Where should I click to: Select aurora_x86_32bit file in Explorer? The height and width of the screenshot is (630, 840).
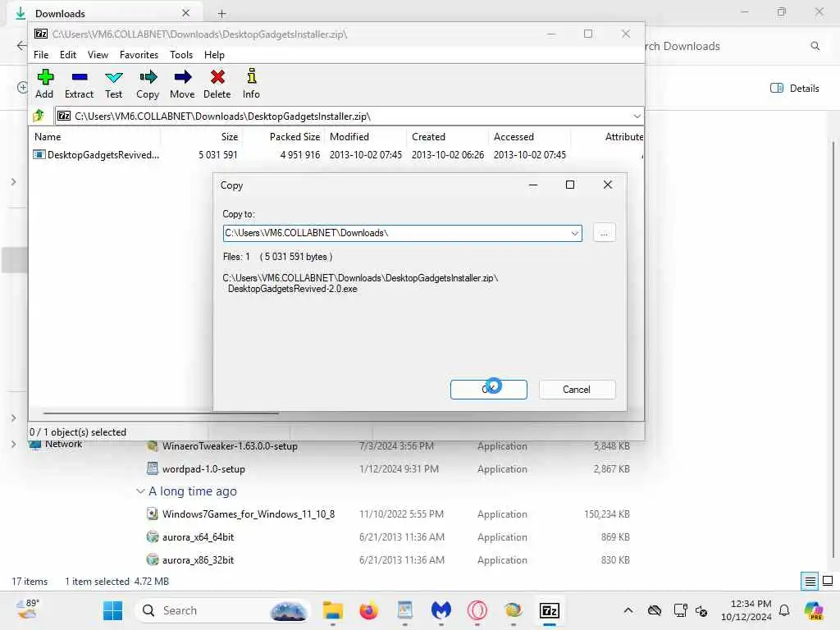[x=199, y=559]
